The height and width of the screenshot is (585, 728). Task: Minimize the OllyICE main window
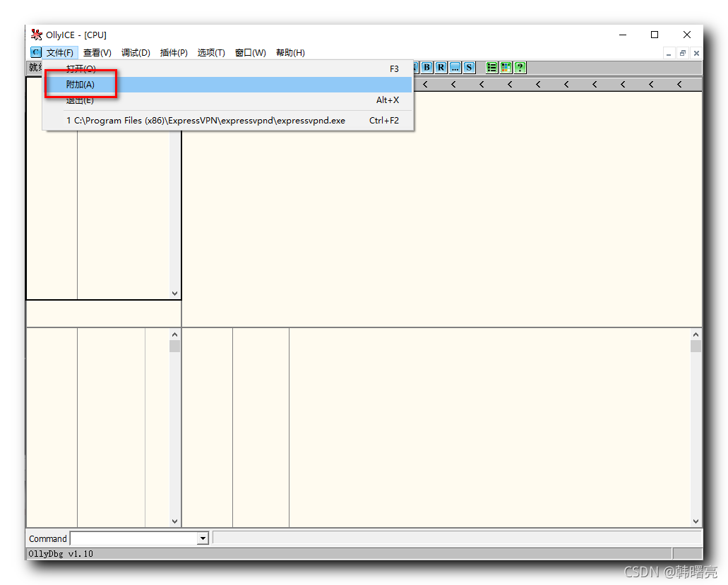623,35
